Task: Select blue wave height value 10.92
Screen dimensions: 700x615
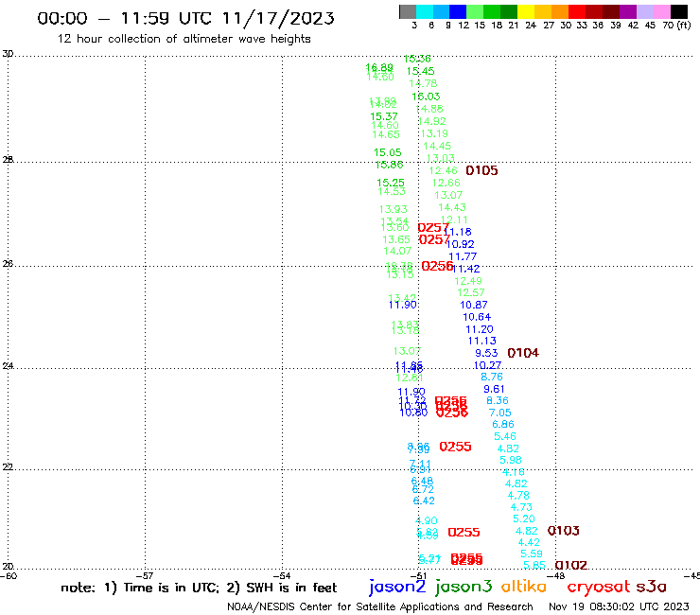Action: tap(461, 244)
